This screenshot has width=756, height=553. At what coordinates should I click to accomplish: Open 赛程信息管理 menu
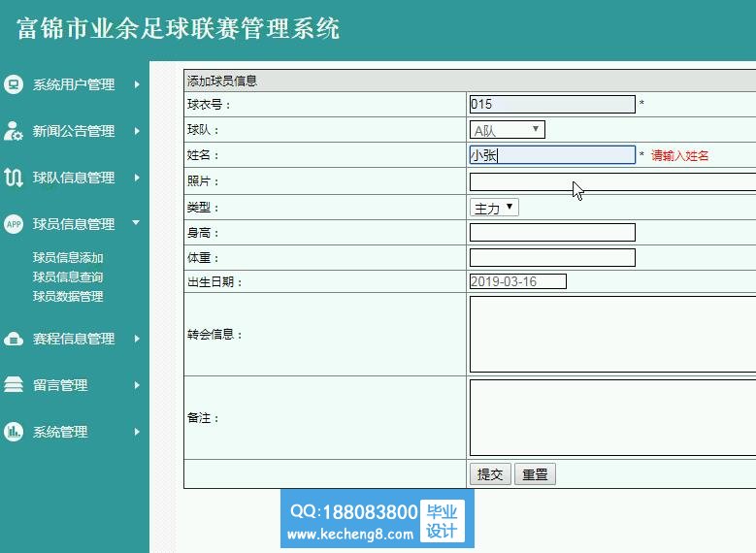point(74,339)
